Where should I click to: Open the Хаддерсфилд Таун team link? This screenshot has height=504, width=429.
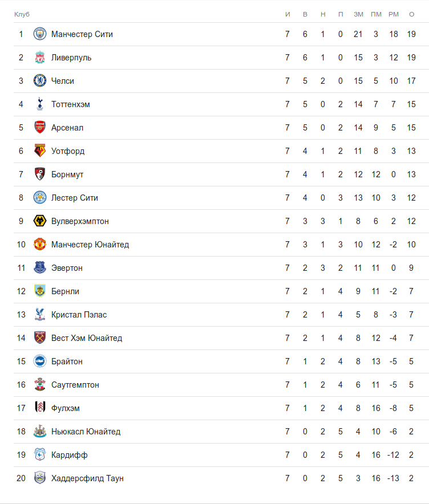click(87, 478)
